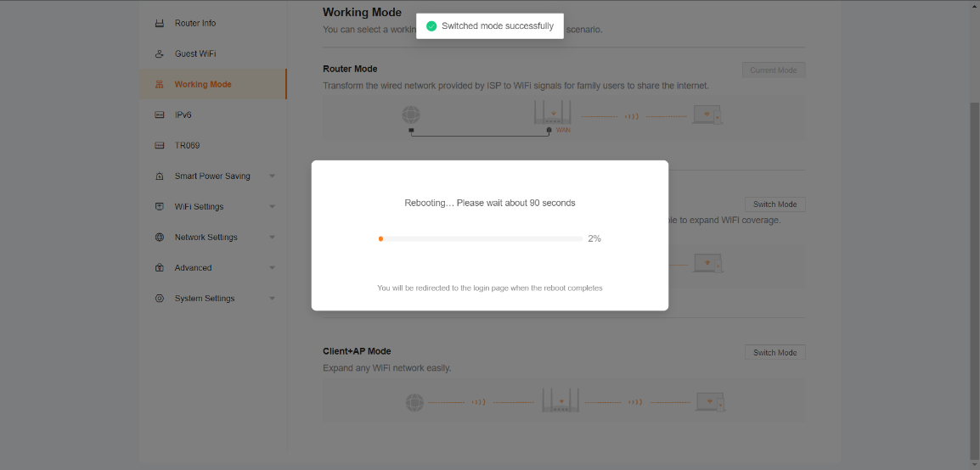Expand the WiFi Settings dropdown arrow

click(x=272, y=207)
